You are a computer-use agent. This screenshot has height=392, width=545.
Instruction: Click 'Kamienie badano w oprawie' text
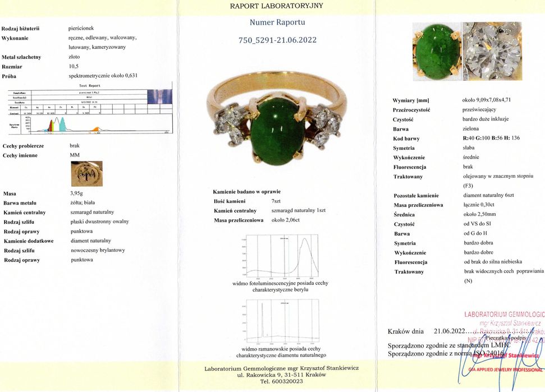(247, 192)
